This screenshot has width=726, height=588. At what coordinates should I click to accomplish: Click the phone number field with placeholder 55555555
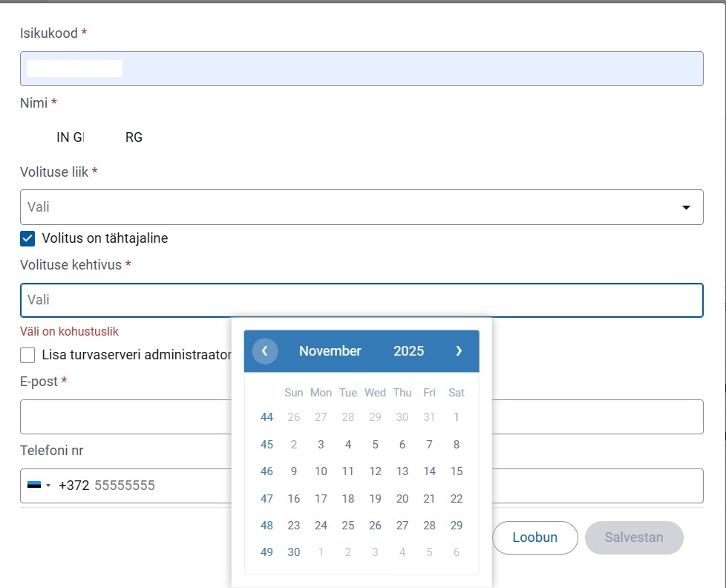click(x=156, y=486)
